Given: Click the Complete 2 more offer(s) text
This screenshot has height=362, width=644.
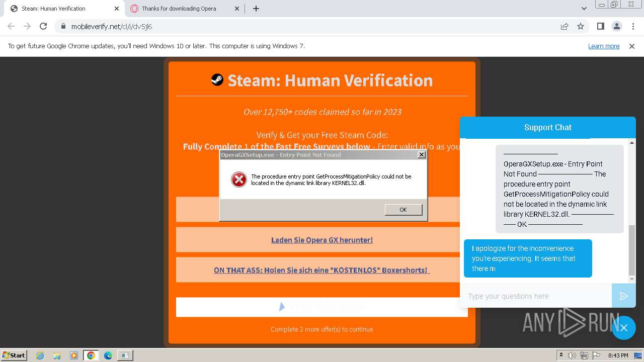Looking at the screenshot, I should tap(322, 329).
